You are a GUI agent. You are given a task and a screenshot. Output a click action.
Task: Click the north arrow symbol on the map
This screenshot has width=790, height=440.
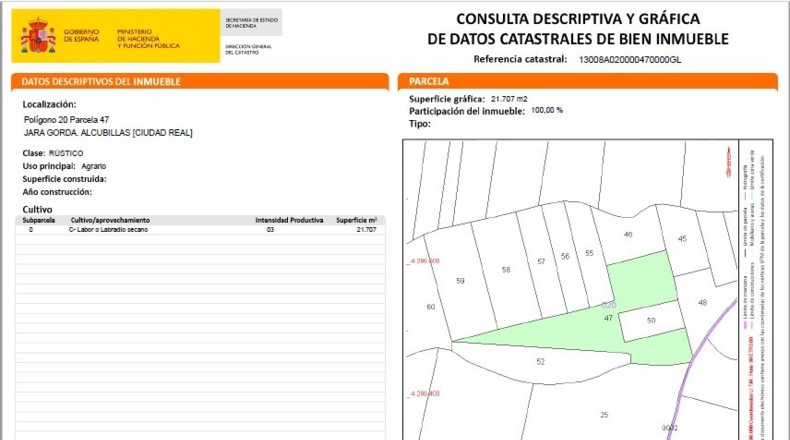[729, 162]
